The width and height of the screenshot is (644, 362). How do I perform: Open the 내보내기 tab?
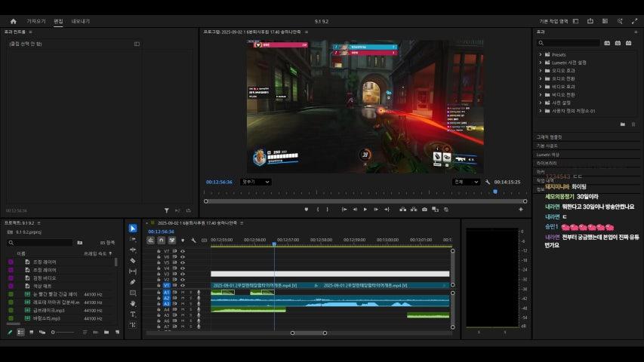pos(80,21)
